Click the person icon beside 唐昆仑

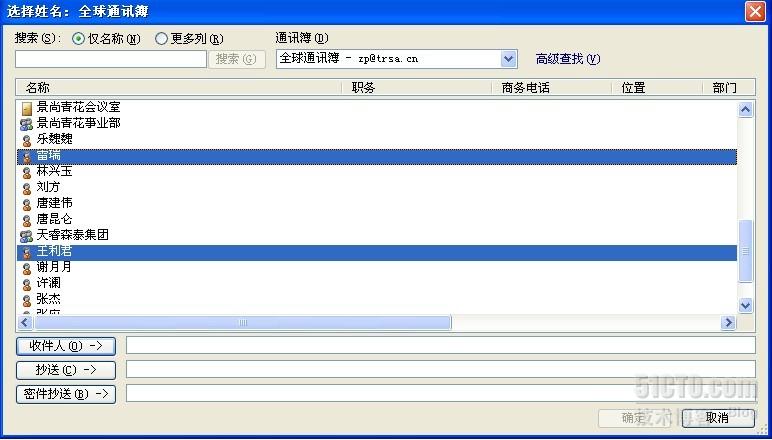pyautogui.click(x=27, y=220)
